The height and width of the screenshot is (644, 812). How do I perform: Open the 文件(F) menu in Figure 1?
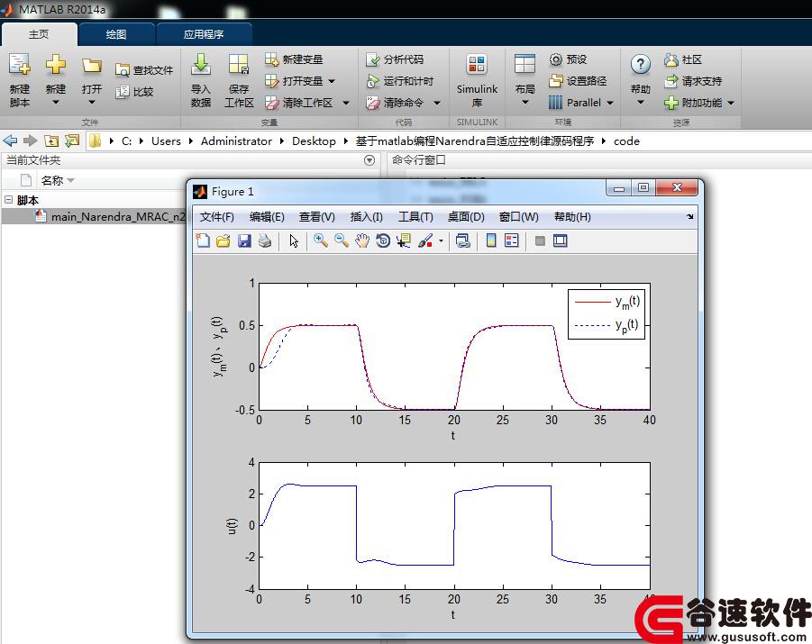[217, 217]
